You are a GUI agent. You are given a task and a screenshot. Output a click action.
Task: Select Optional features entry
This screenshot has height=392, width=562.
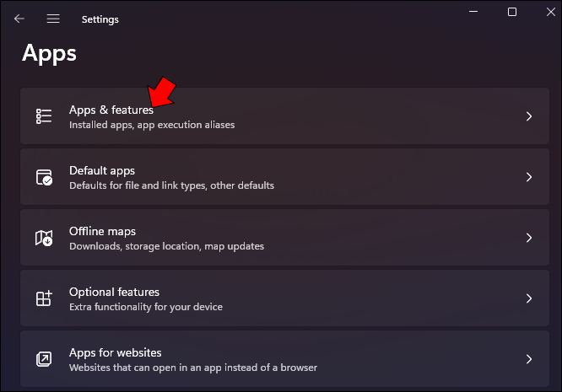pyautogui.click(x=284, y=298)
